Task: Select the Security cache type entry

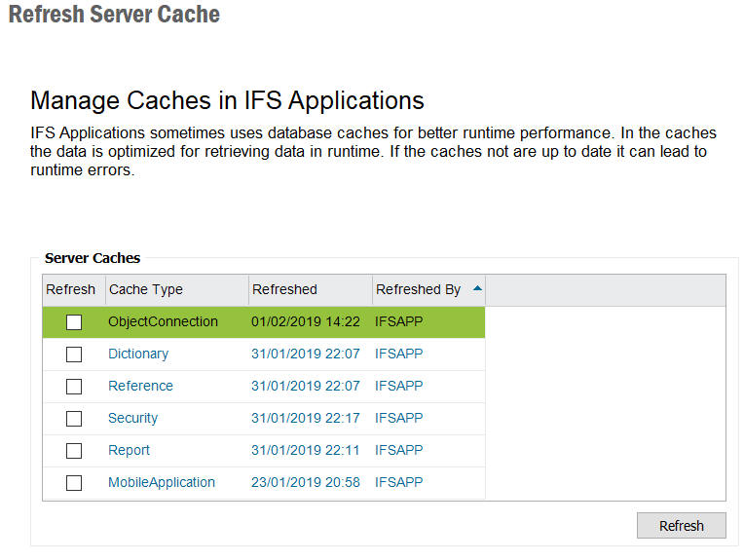Action: click(132, 418)
